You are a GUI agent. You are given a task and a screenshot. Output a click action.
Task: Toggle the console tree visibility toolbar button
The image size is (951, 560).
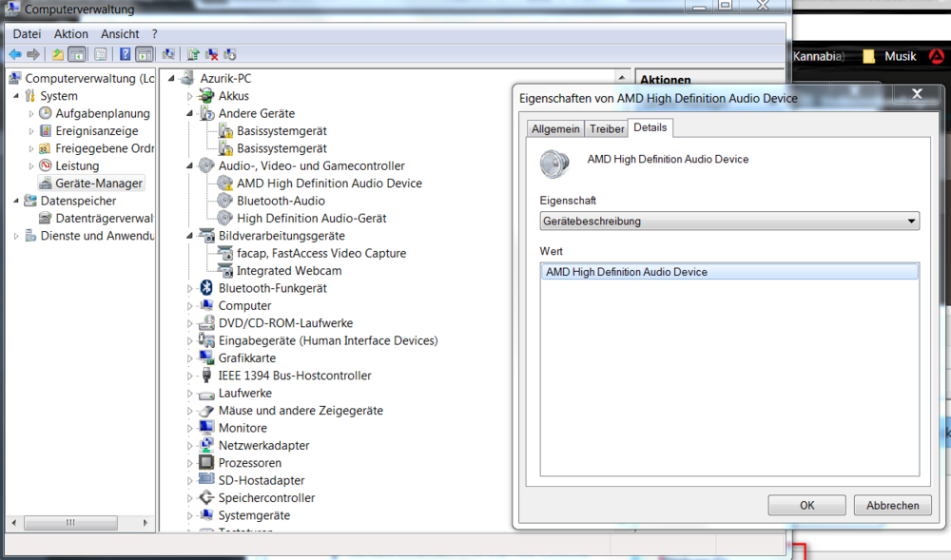77,54
